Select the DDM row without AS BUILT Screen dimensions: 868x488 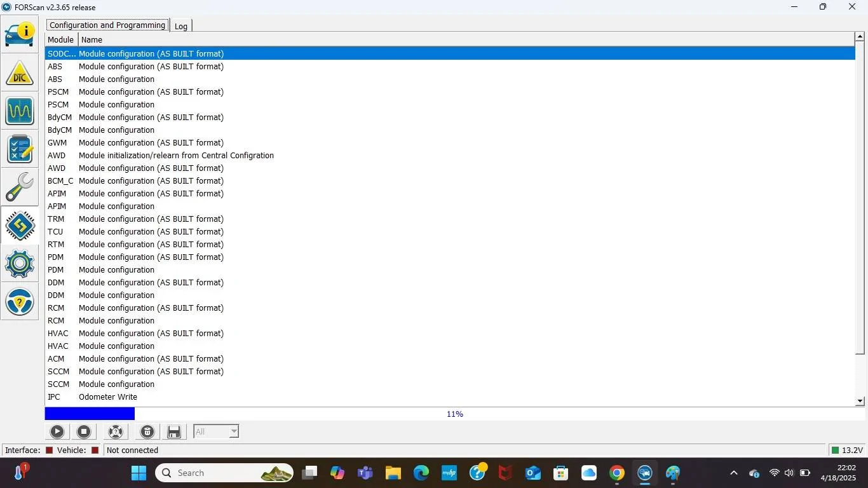[450, 295]
